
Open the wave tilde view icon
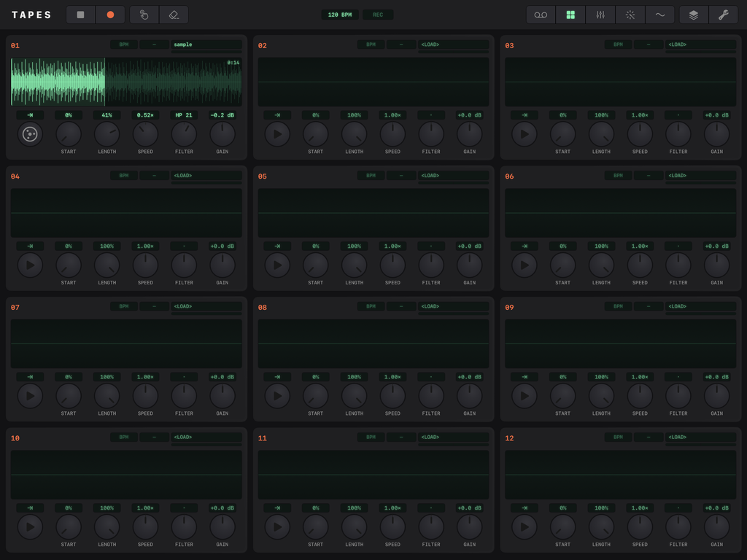point(659,15)
